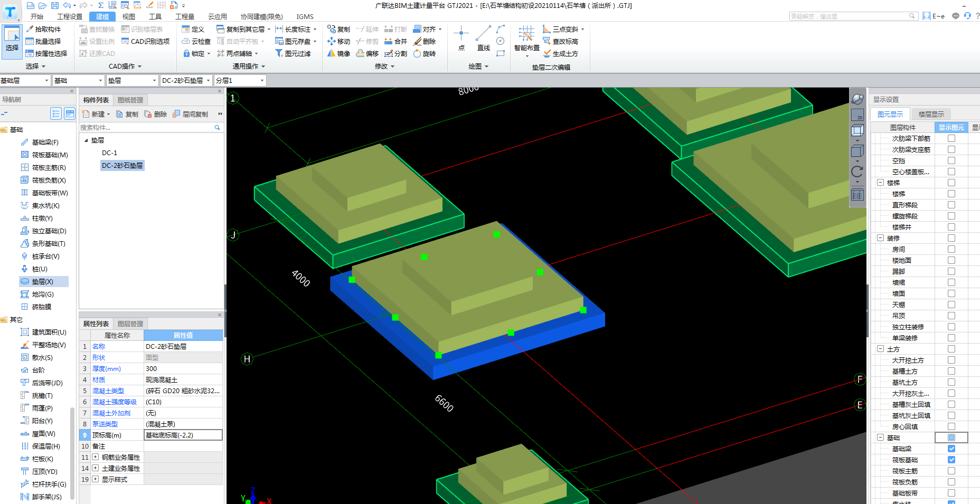Switch to 楼层显示 tab
The image size is (980, 504).
[x=931, y=114]
